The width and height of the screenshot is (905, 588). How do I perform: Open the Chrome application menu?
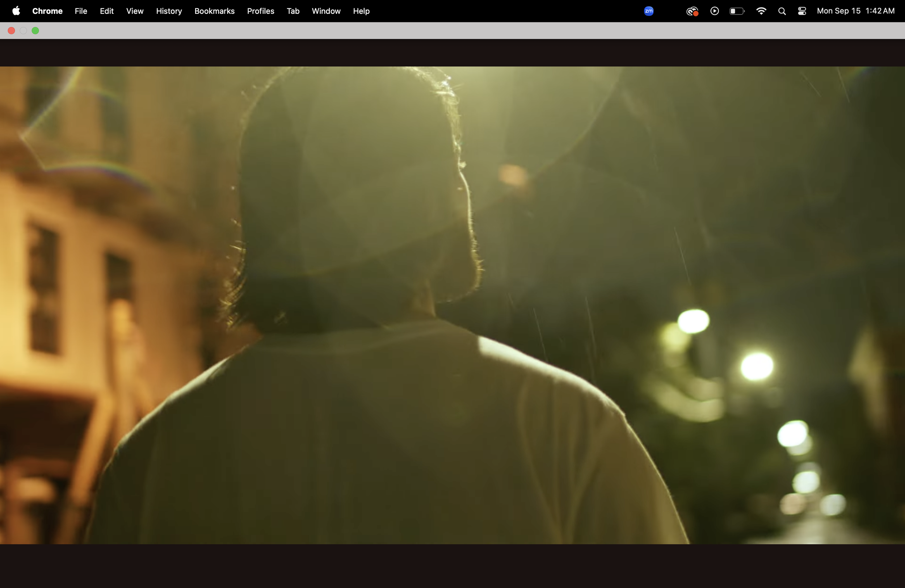point(47,11)
